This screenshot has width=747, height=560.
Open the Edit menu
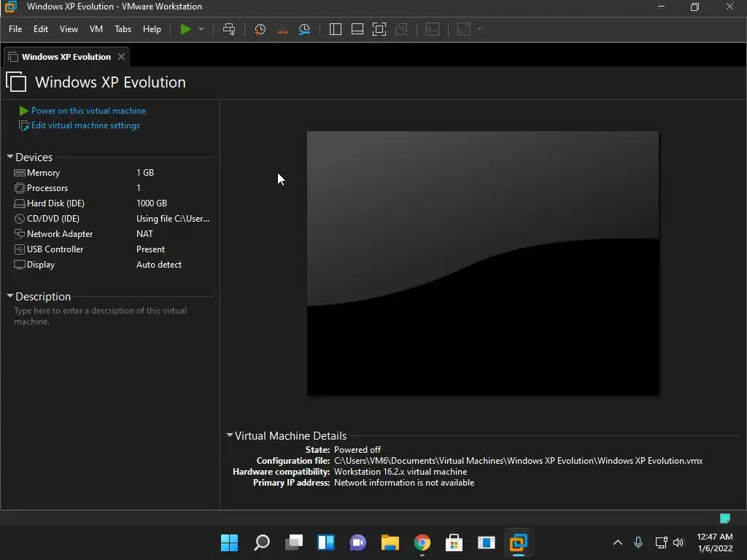41,29
